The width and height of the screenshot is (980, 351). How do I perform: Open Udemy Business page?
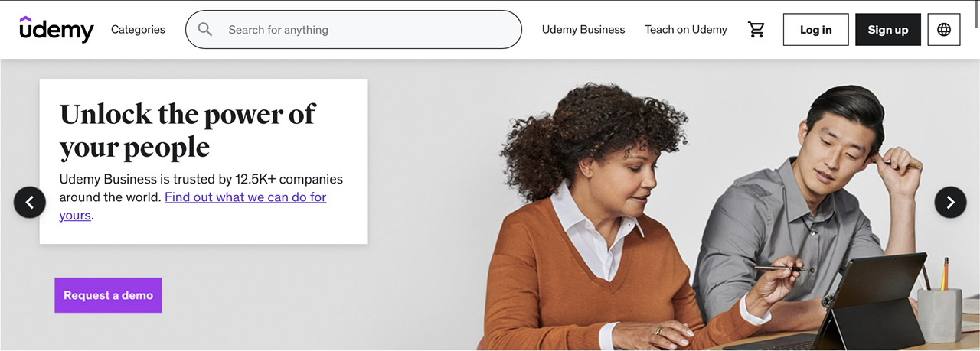(583, 30)
